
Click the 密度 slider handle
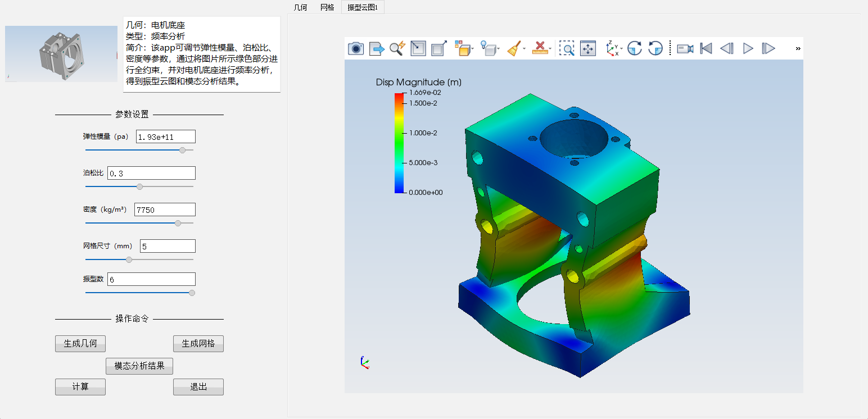pyautogui.click(x=178, y=223)
